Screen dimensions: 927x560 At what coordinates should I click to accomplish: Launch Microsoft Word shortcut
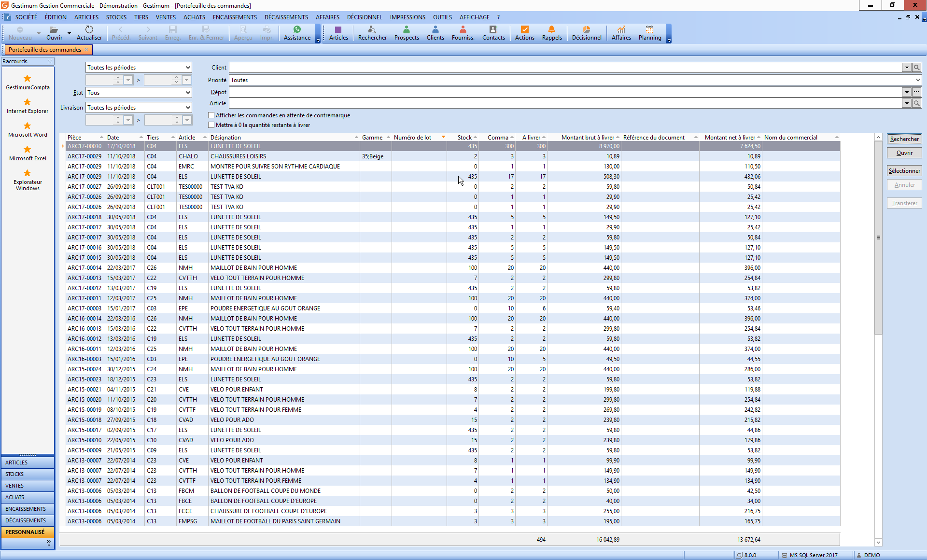click(28, 129)
